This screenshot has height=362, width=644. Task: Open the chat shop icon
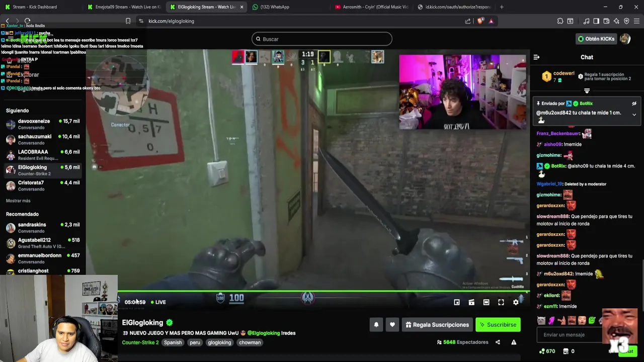tap(566, 351)
